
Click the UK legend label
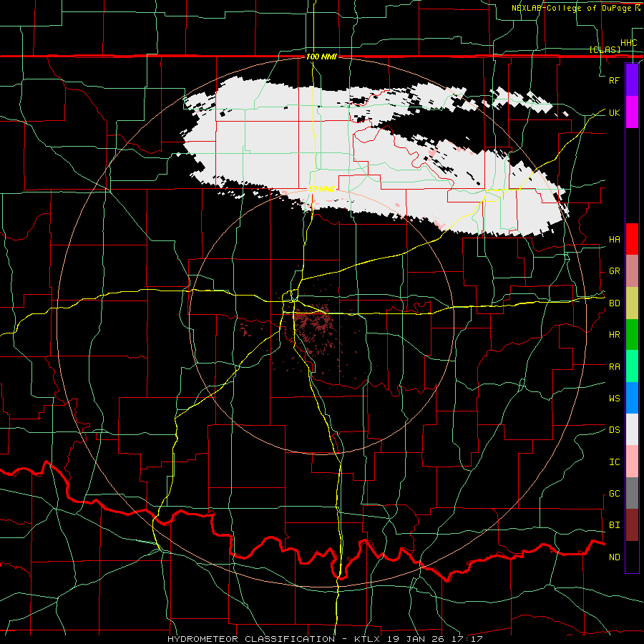614,112
